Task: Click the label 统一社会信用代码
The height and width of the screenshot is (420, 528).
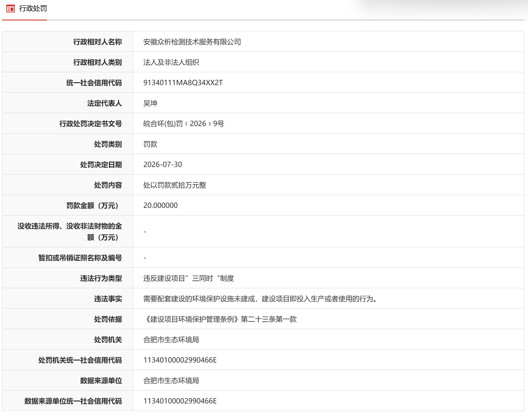Action: coord(94,83)
